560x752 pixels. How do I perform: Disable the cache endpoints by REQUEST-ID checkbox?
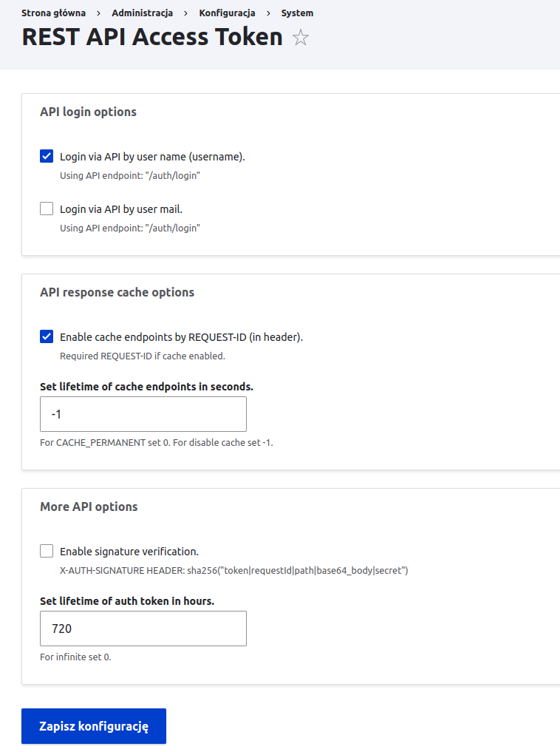coord(47,336)
